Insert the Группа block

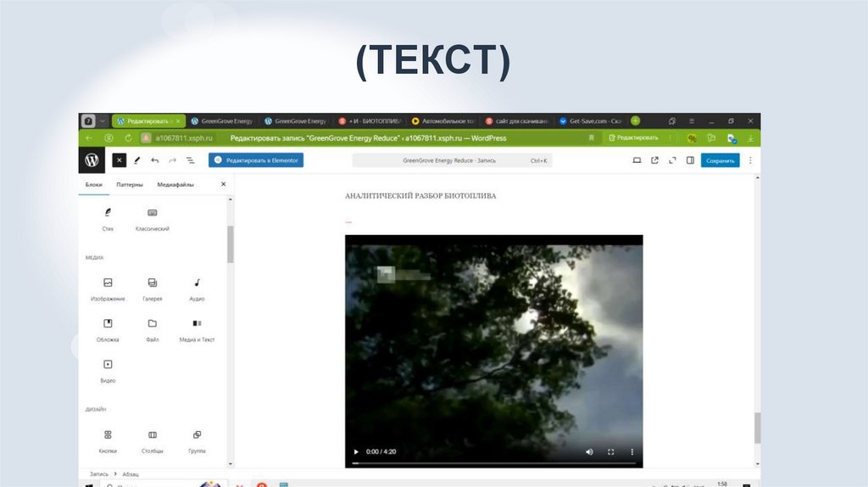pyautogui.click(x=197, y=441)
